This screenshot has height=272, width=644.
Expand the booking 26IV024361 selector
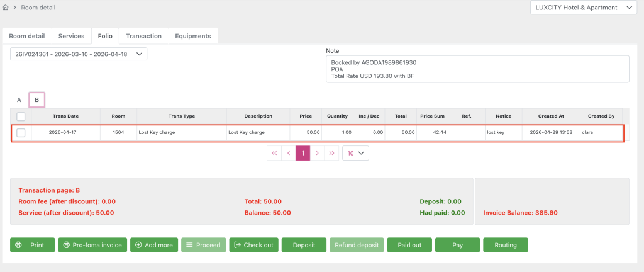point(79,54)
